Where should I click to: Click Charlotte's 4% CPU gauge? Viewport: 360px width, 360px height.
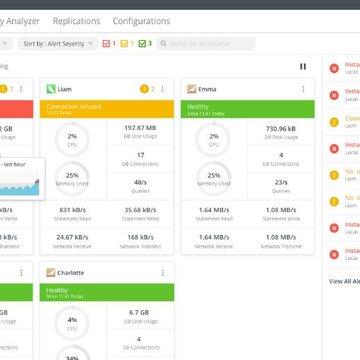[72, 323]
